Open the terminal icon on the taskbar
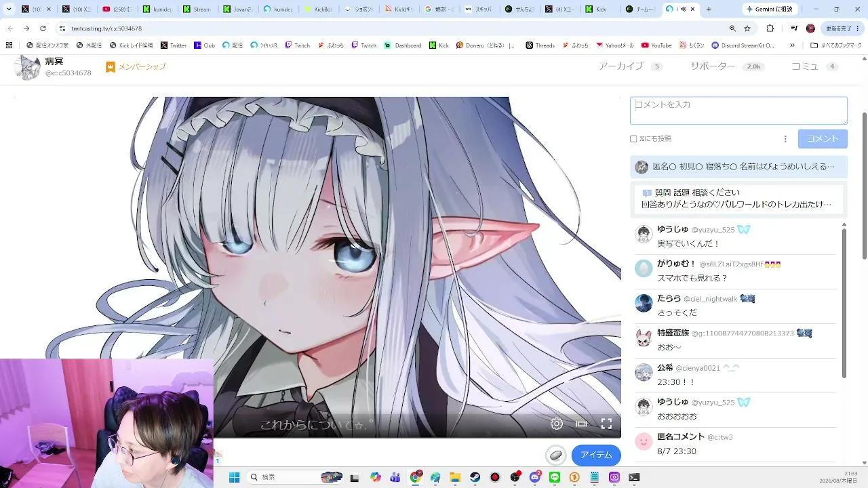 tap(634, 477)
